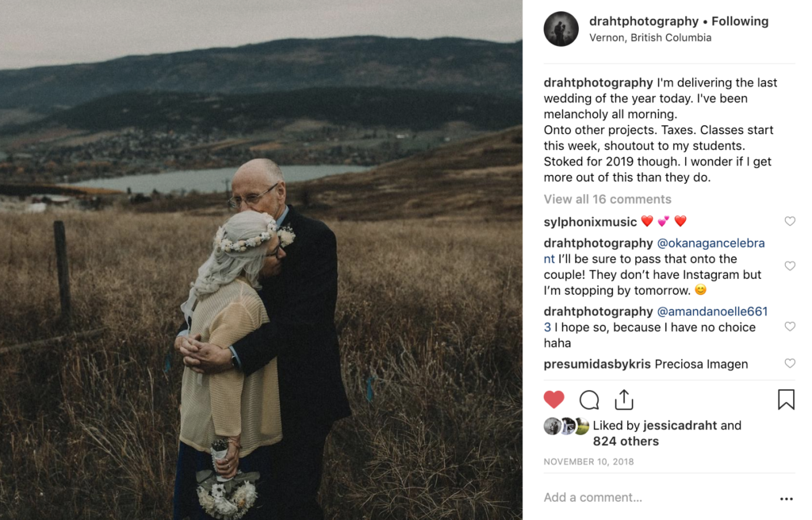Open drahtphotography profile picture
The image size is (812, 520).
[561, 29]
